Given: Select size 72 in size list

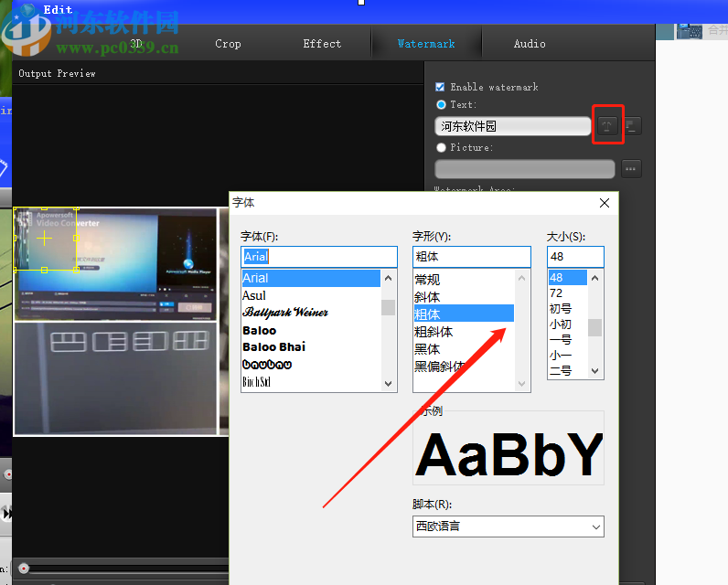Looking at the screenshot, I should 567,293.
